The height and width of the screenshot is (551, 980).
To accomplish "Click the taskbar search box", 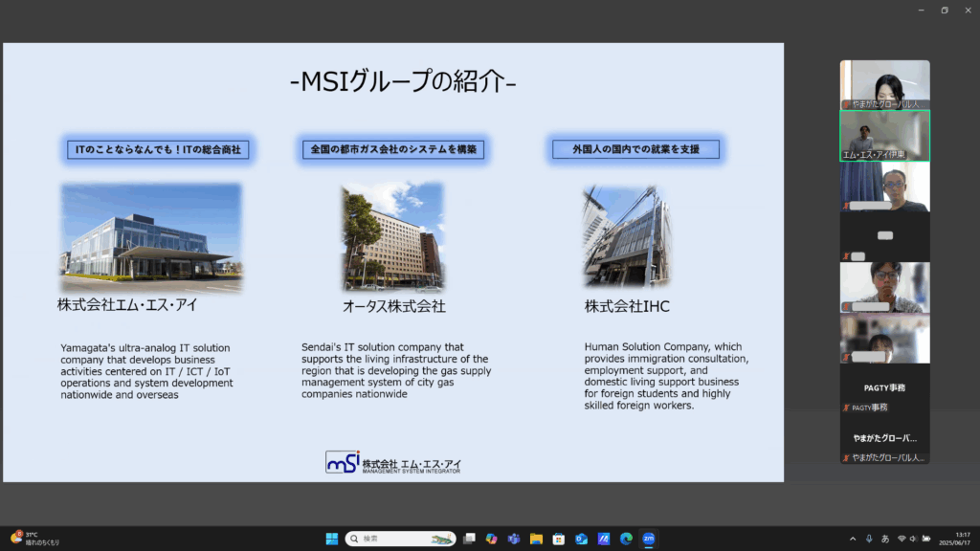I will point(400,539).
